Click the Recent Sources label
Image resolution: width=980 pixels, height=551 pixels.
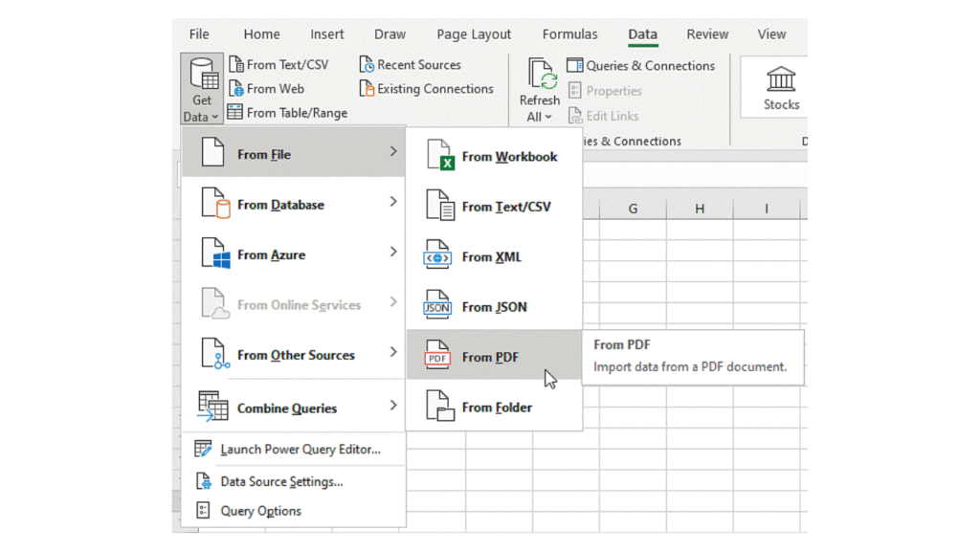[419, 64]
